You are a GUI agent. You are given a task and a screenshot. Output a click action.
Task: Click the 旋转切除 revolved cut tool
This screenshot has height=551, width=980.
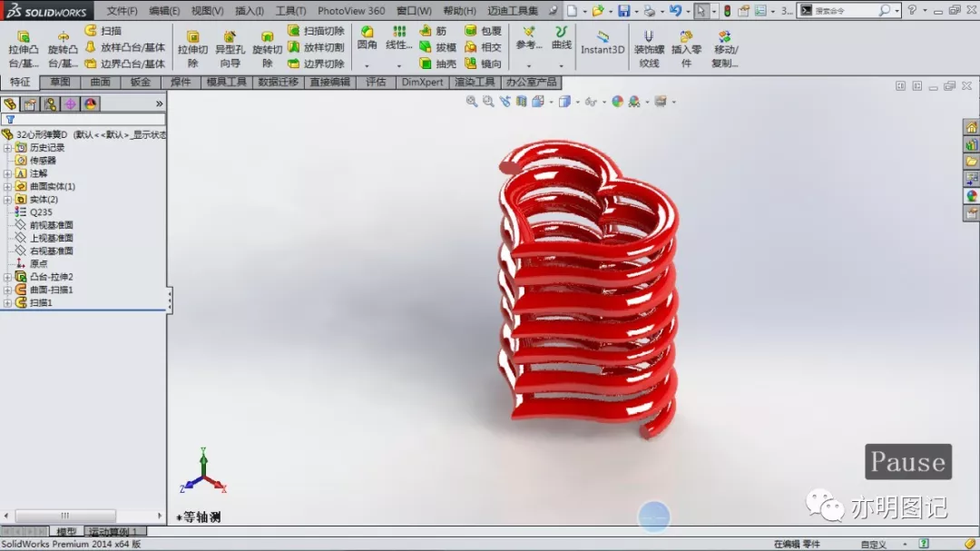pyautogui.click(x=267, y=49)
